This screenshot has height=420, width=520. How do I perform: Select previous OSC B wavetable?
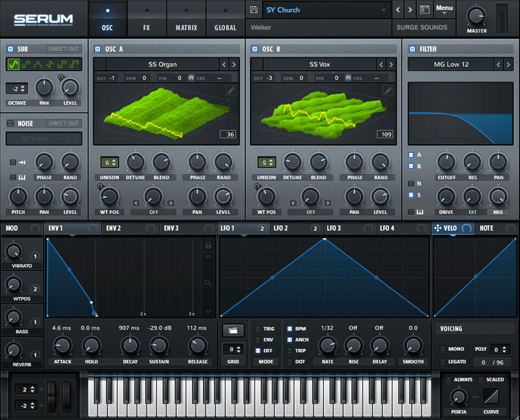tap(381, 64)
